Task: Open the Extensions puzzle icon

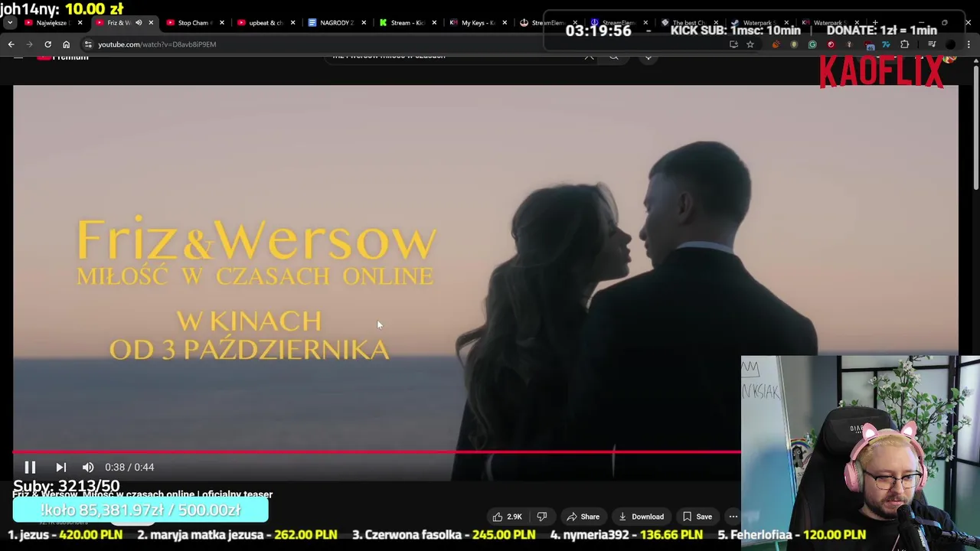Action: pyautogui.click(x=904, y=44)
